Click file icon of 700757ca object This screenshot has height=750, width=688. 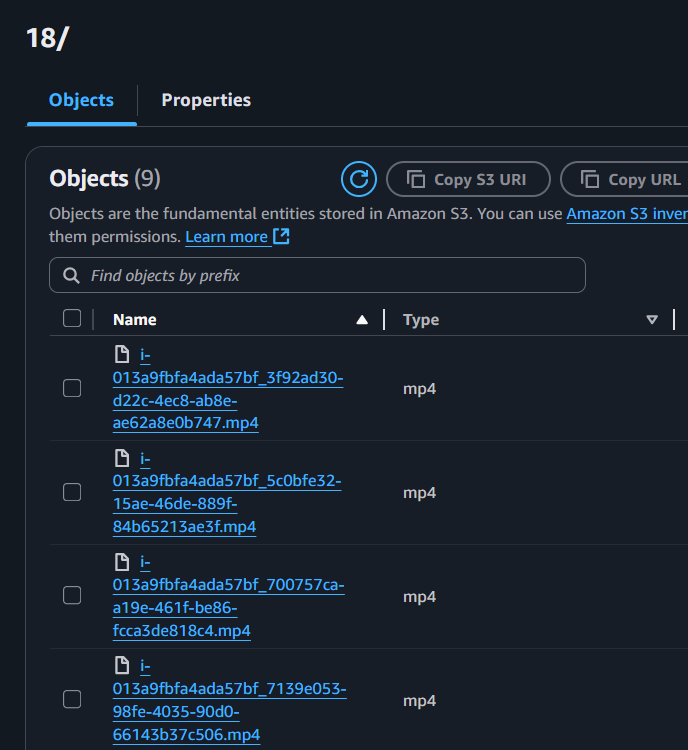click(x=122, y=562)
